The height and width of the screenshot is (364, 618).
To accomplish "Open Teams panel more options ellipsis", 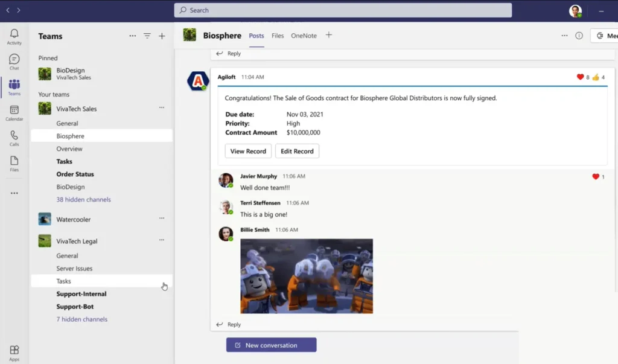I will 132,36.
